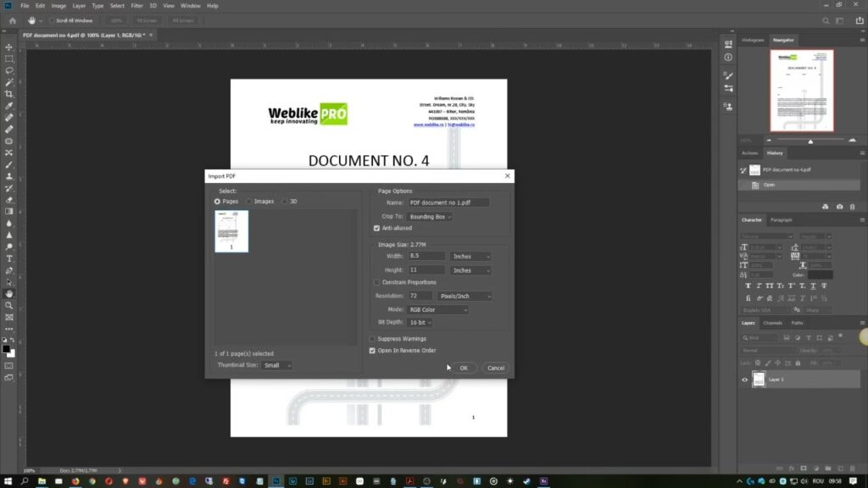Open the Thumbnail Size dropdown
Image resolution: width=868 pixels, height=488 pixels.
point(277,365)
